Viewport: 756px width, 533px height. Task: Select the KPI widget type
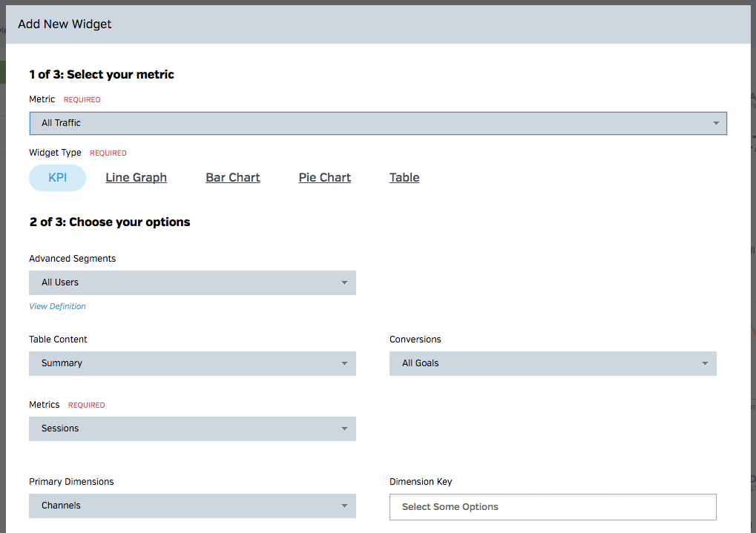57,178
